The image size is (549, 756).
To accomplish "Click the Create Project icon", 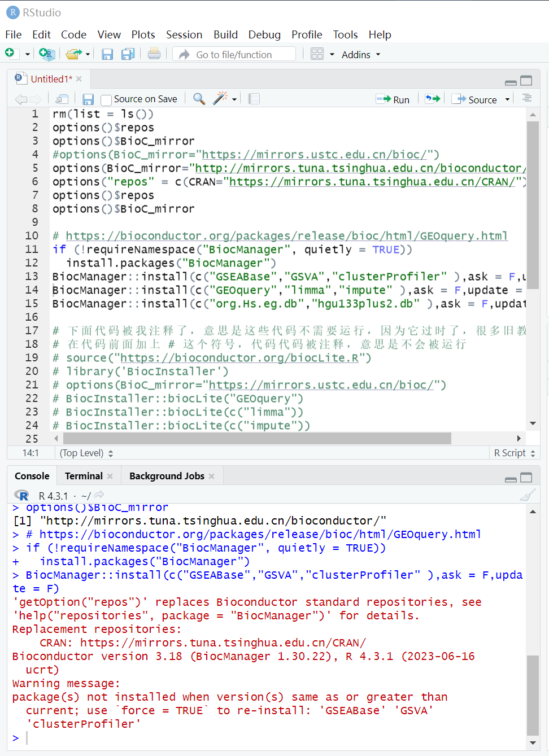I will [47, 54].
